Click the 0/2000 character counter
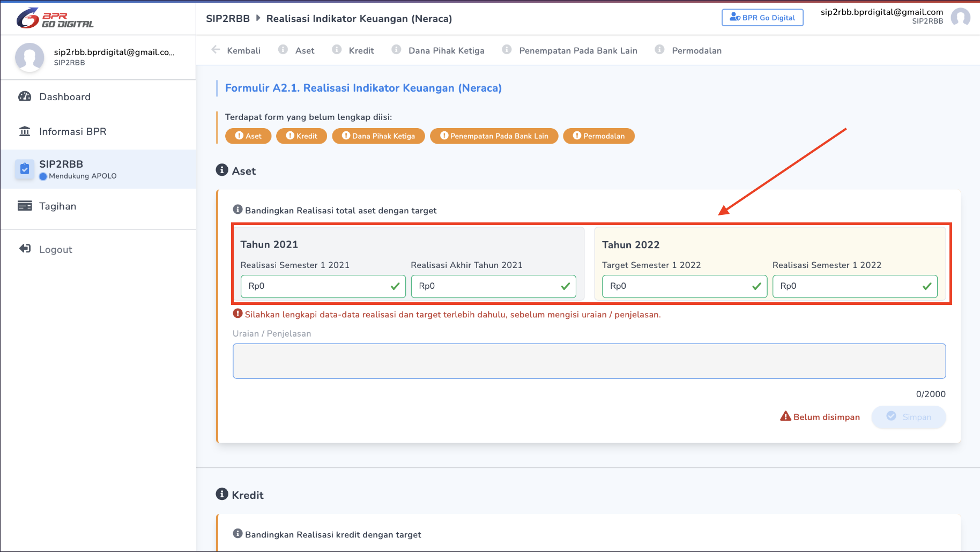The image size is (980, 552). coord(931,394)
